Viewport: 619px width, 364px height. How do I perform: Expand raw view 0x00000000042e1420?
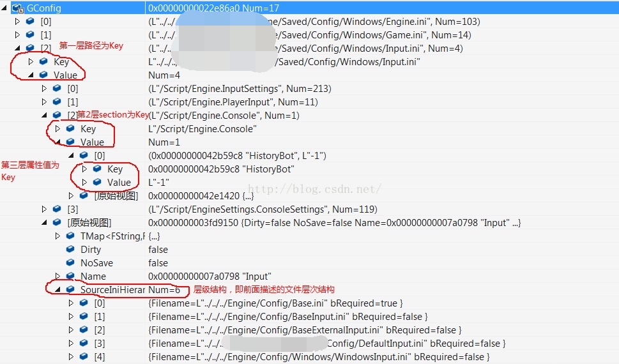pyautogui.click(x=71, y=195)
